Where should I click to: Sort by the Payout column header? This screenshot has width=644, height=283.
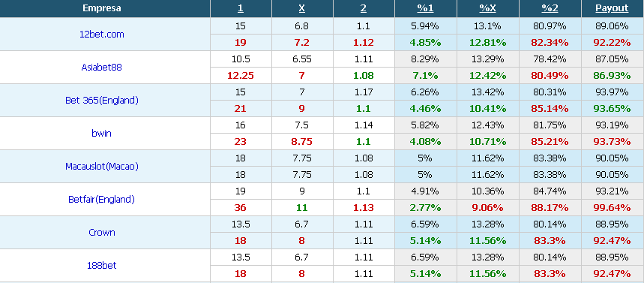(x=612, y=8)
